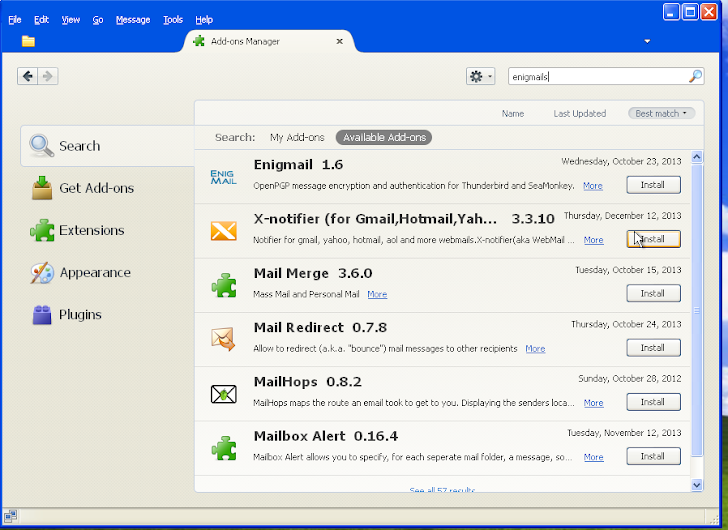Open the Message menu

point(133,19)
